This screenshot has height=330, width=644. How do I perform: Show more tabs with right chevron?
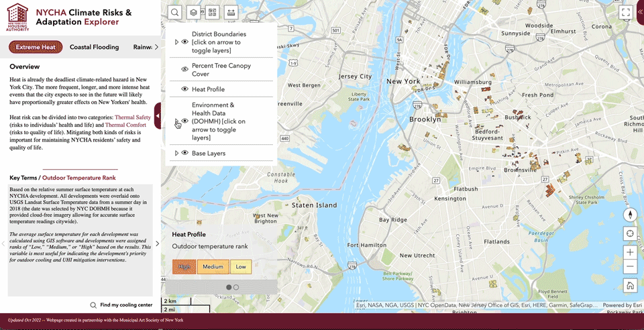pyautogui.click(x=156, y=47)
